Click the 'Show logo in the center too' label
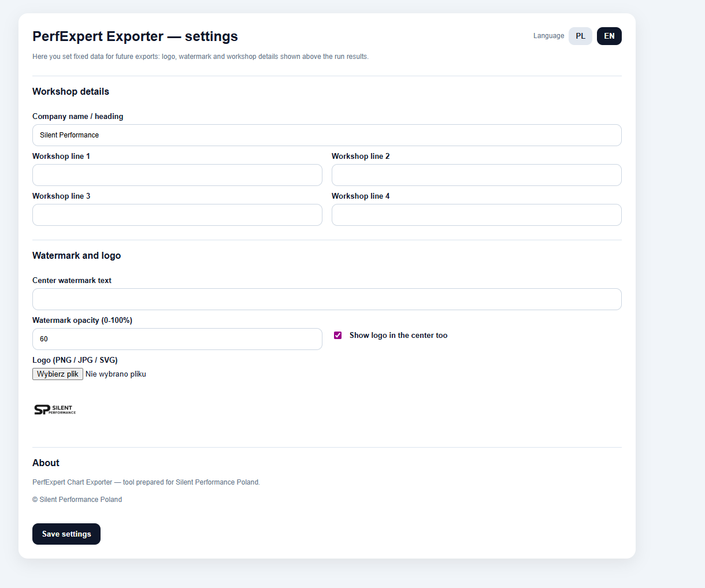 (398, 335)
